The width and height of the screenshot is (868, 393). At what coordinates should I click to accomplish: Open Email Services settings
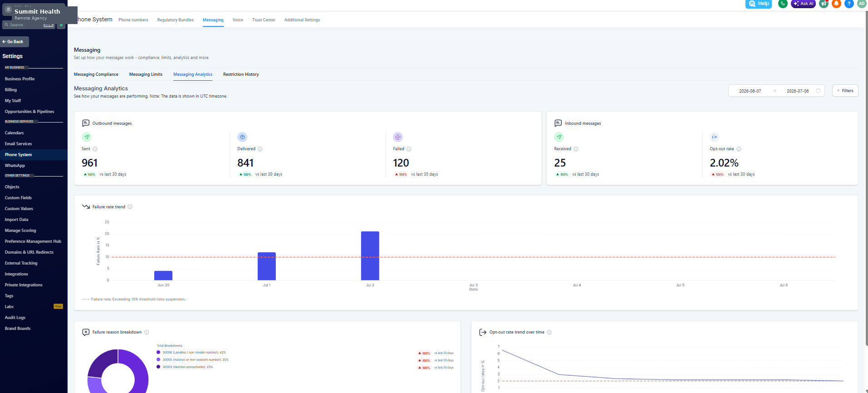(18, 144)
